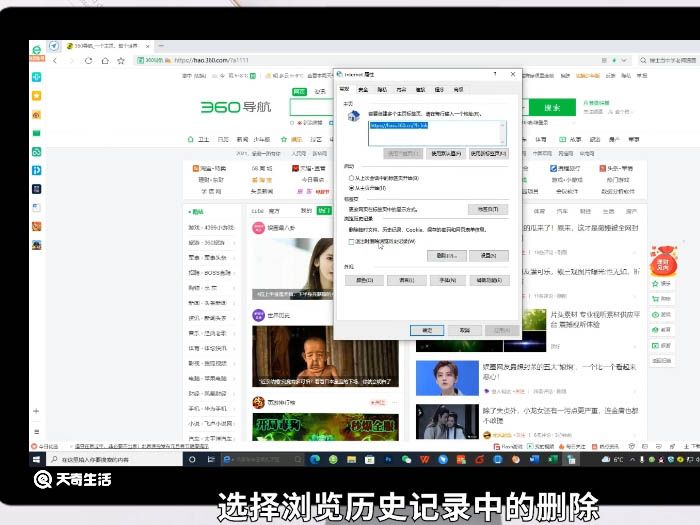Open Excel from the taskbar
This screenshot has height=525, width=700.
pos(553,459)
